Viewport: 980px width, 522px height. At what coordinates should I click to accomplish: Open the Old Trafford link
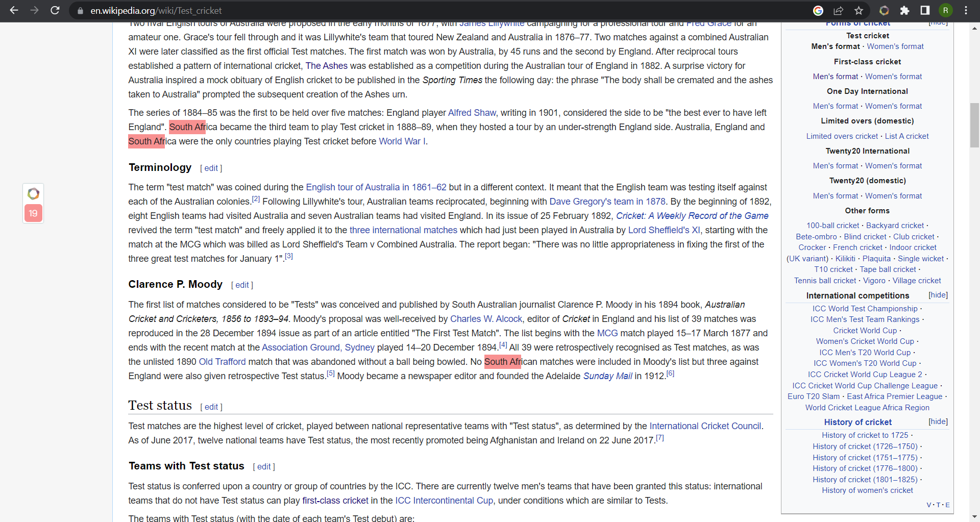[222, 362]
